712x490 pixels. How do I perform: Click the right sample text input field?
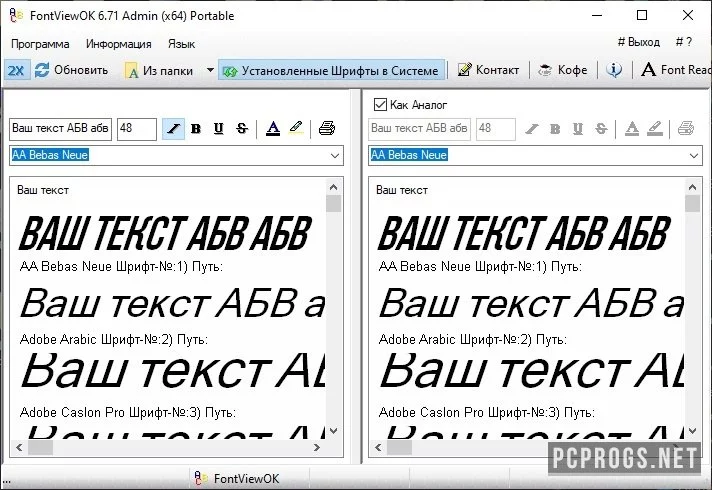(x=419, y=129)
